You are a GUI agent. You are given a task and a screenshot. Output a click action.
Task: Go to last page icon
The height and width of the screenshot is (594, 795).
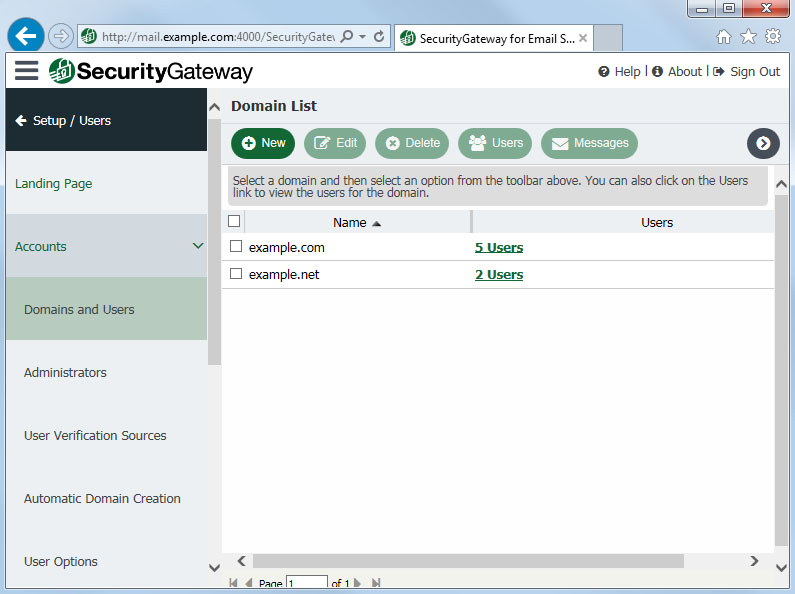(x=376, y=583)
